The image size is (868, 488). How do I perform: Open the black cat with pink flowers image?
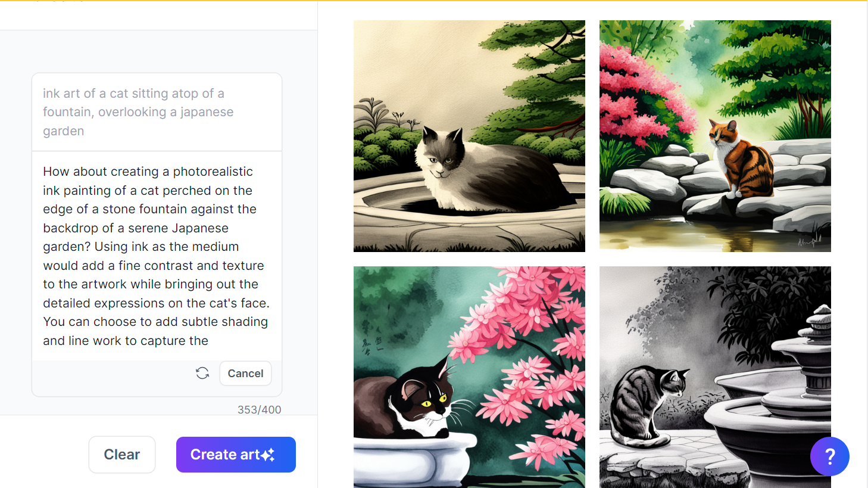[469, 377]
